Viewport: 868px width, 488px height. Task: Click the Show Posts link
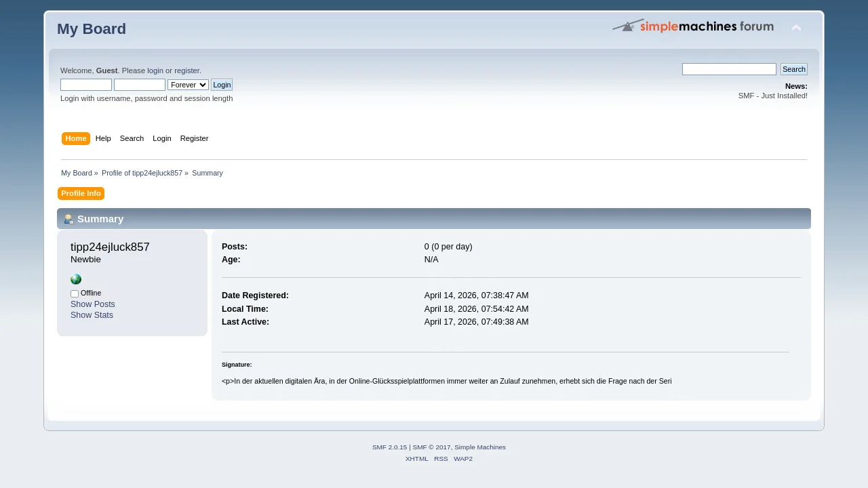[93, 304]
